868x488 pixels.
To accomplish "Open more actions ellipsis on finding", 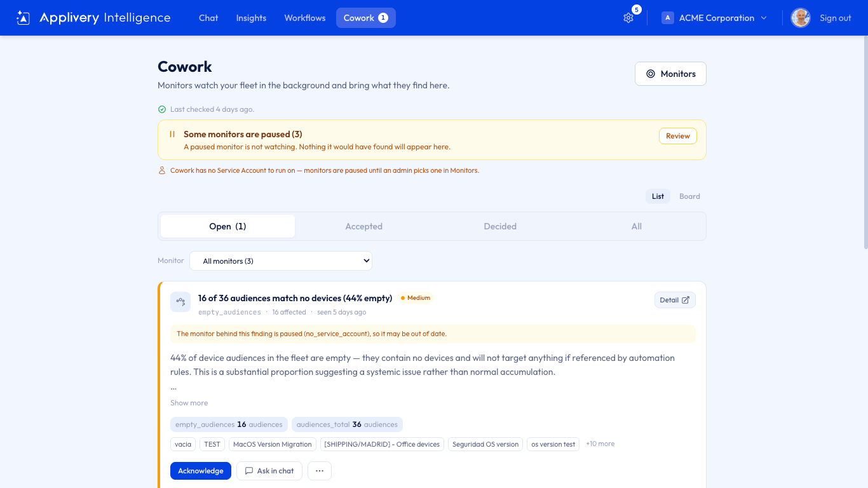I will [320, 471].
